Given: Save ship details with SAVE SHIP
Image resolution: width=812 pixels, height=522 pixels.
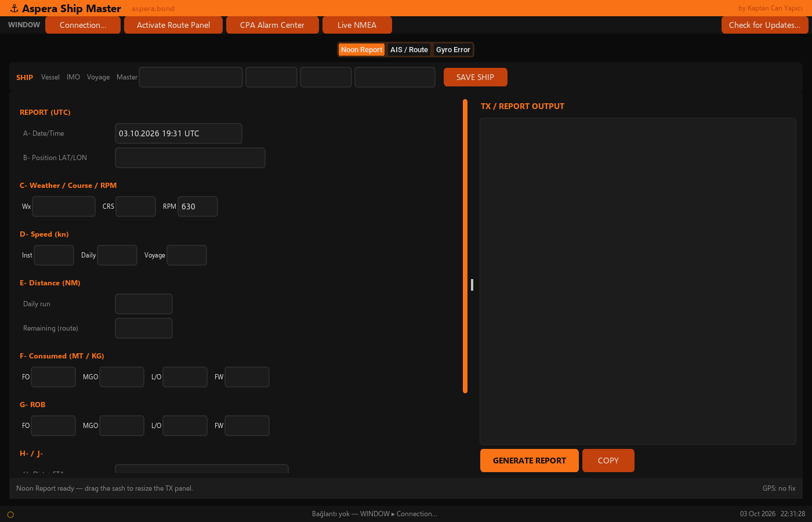Looking at the screenshot, I should point(476,77).
